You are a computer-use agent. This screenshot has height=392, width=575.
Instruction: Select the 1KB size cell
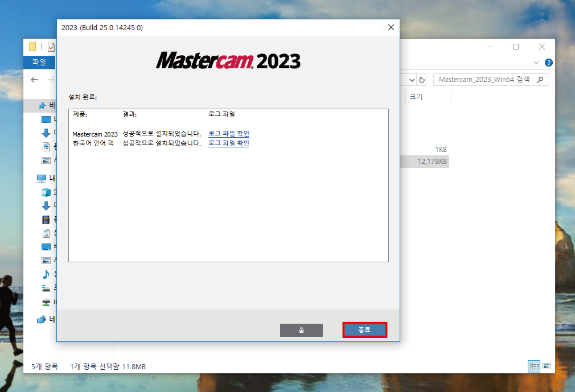pos(441,150)
